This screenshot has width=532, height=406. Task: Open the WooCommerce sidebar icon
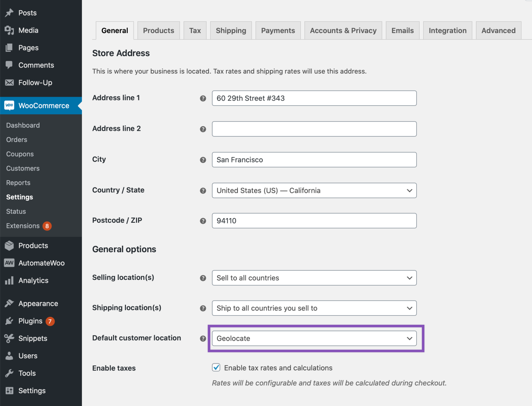(9, 105)
